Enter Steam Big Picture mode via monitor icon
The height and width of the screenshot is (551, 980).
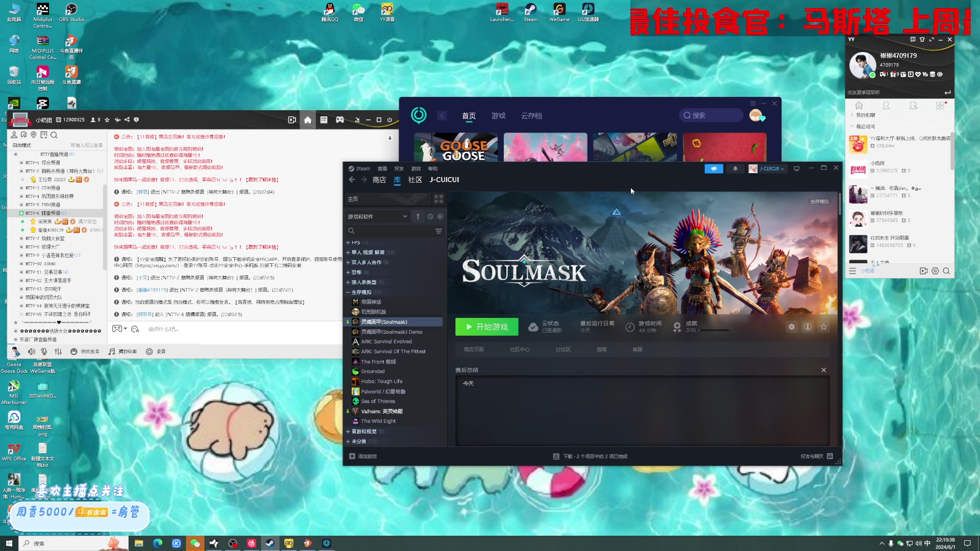796,169
